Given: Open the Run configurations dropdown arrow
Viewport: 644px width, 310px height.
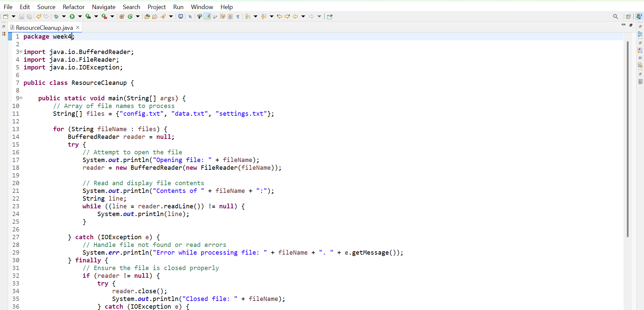Looking at the screenshot, I should (x=80, y=16).
